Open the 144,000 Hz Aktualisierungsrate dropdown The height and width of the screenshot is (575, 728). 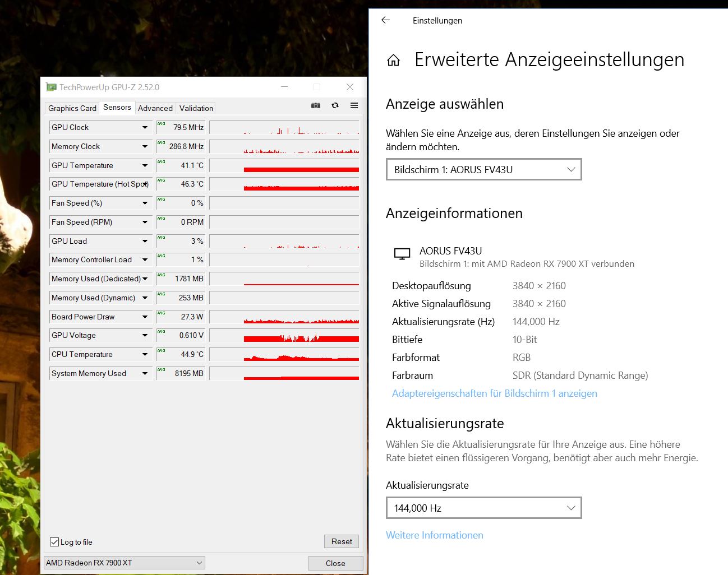(484, 508)
